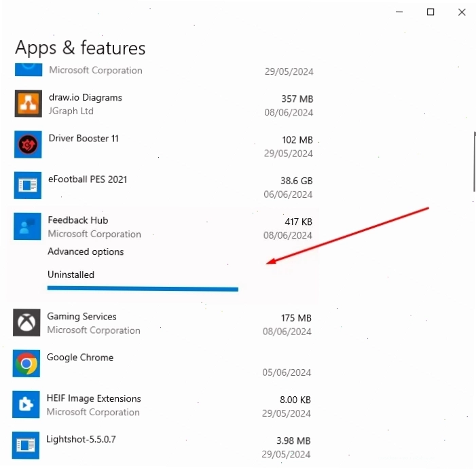This screenshot has height=469, width=476.
Task: Click the 8.00 KB size value
Action: pyautogui.click(x=295, y=400)
